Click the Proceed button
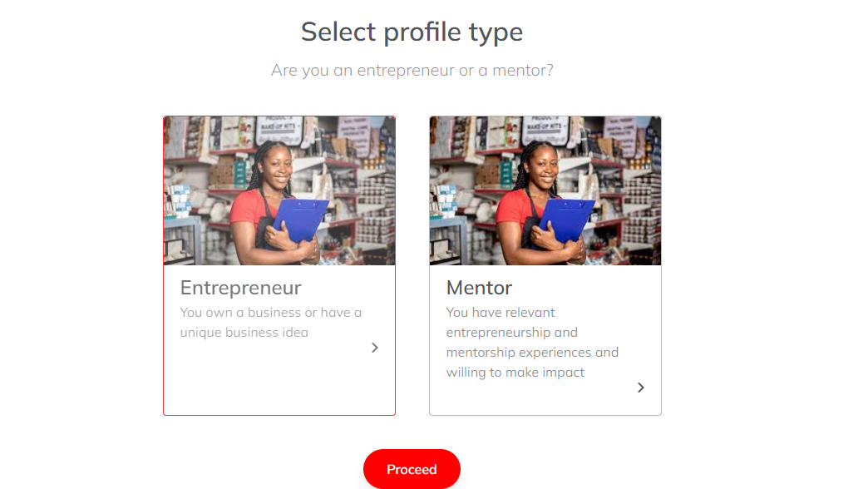868x489 pixels. click(412, 469)
